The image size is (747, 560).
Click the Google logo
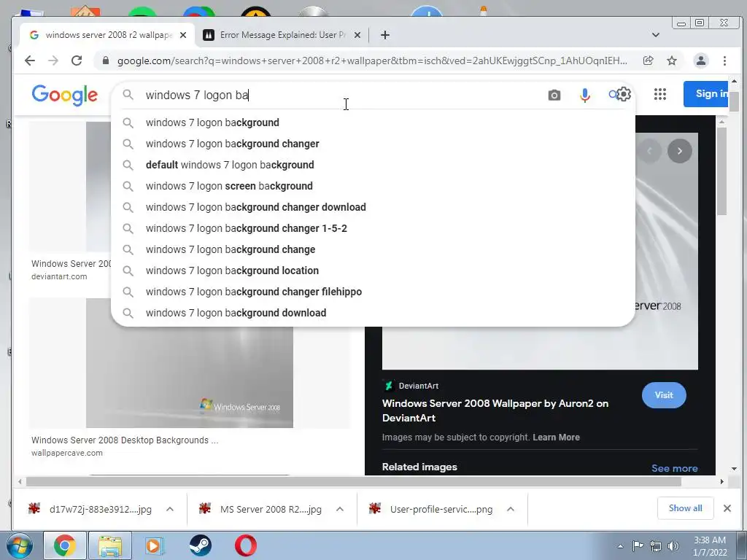point(65,95)
